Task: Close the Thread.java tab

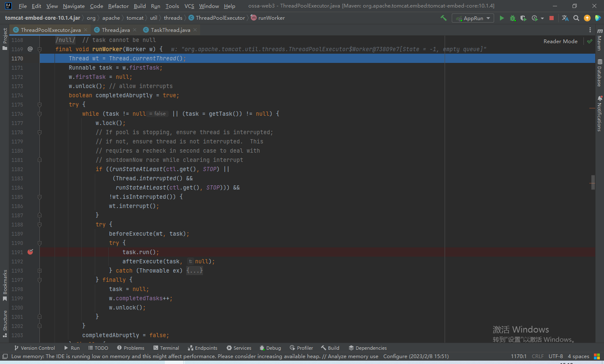Action: [x=135, y=30]
